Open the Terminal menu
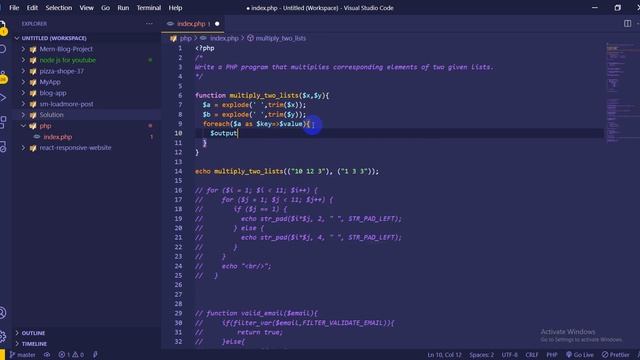Screen dimensions: 640x360 [x=149, y=8]
